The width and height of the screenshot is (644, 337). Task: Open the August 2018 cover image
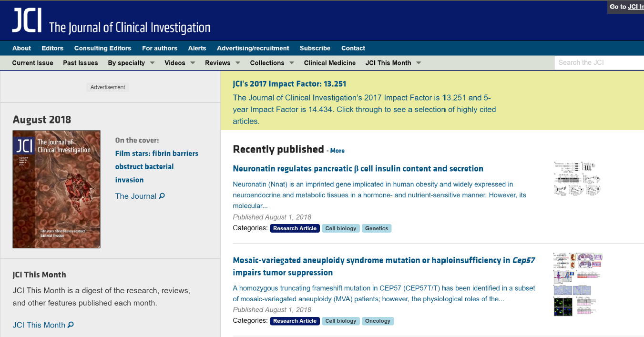pyautogui.click(x=57, y=189)
